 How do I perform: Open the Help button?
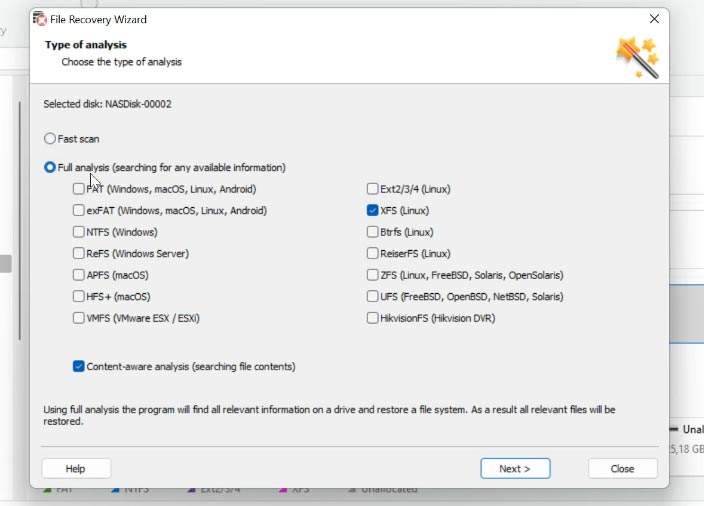(76, 469)
